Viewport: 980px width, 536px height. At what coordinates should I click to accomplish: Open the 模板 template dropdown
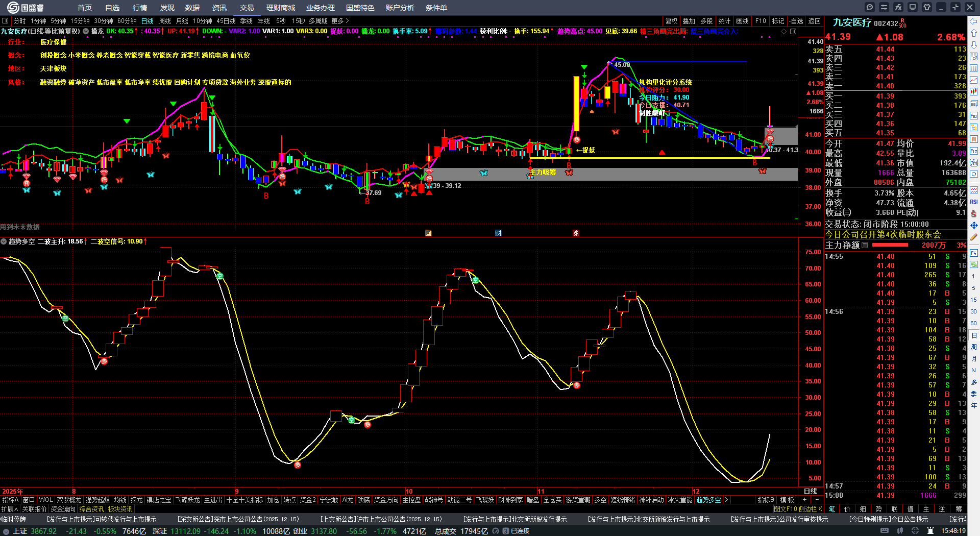(787, 500)
